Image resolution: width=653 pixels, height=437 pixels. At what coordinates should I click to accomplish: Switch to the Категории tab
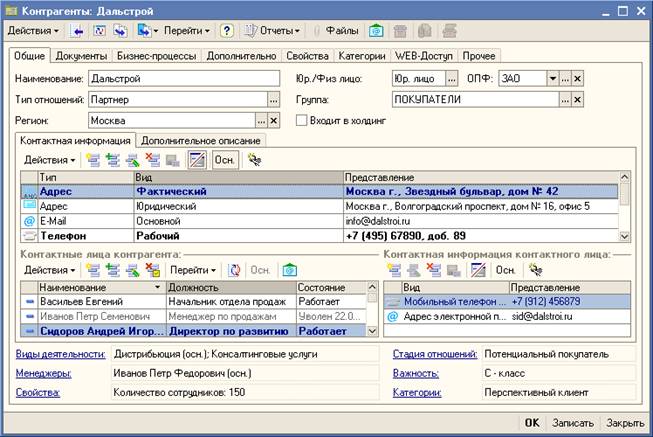(x=362, y=56)
